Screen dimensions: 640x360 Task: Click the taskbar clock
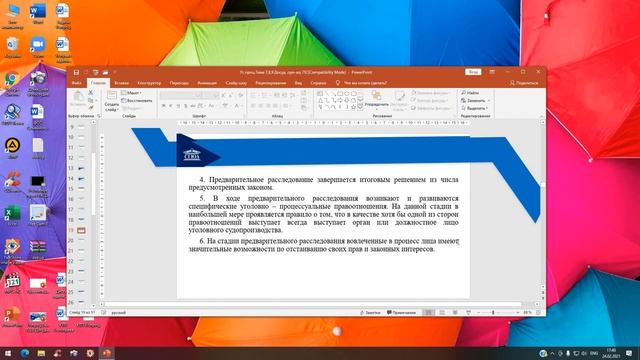(611, 353)
